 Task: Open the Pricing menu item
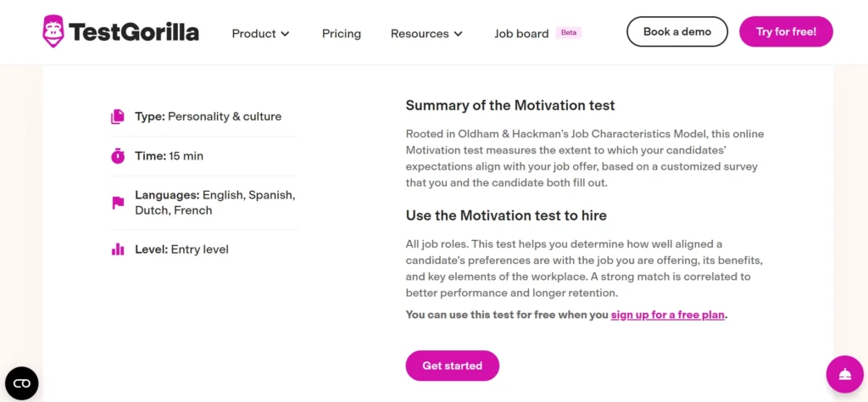click(x=342, y=34)
